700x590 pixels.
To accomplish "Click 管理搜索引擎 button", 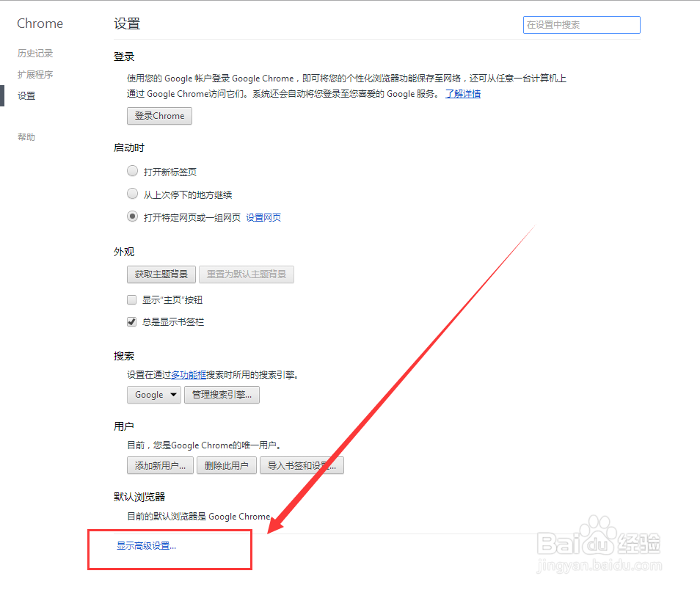I will (x=222, y=394).
